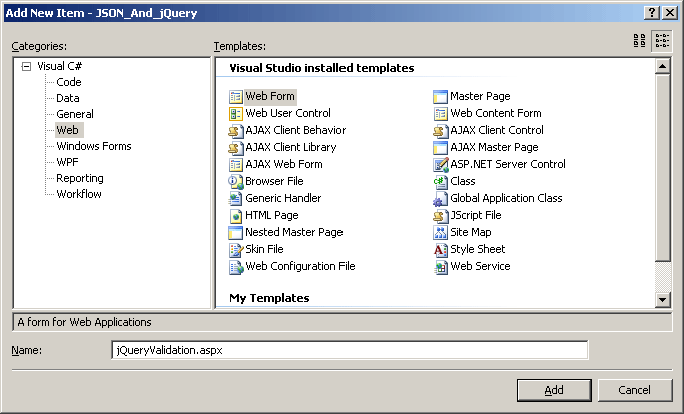Click the 'Style Sheet' label
The width and height of the screenshot is (684, 414).
click(x=478, y=250)
